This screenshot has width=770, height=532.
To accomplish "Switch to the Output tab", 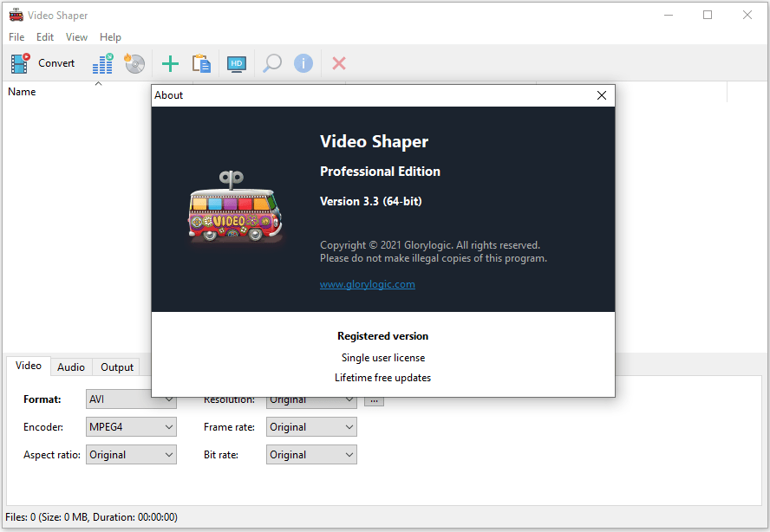I will pyautogui.click(x=117, y=367).
